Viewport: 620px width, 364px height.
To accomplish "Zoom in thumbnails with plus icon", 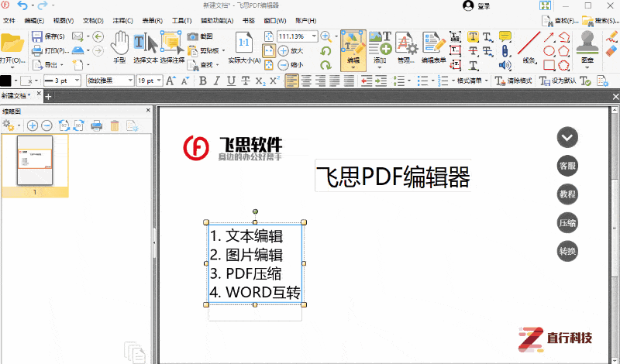I will pos(33,126).
